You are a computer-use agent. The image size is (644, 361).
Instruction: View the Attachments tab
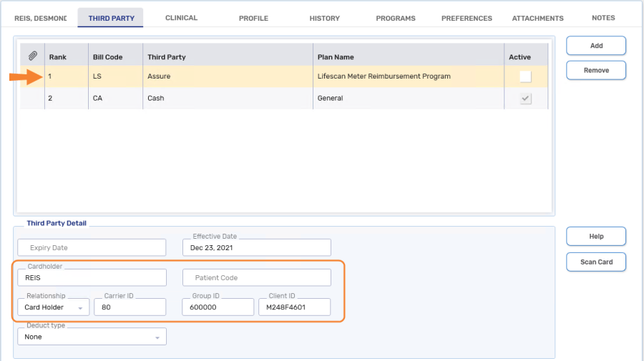pos(537,18)
